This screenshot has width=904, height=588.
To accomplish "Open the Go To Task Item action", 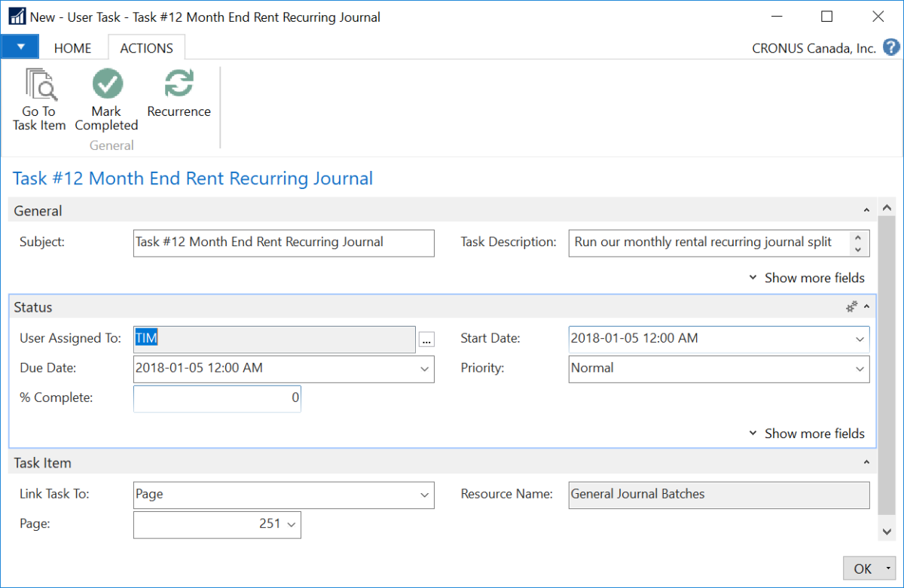I will 39,99.
